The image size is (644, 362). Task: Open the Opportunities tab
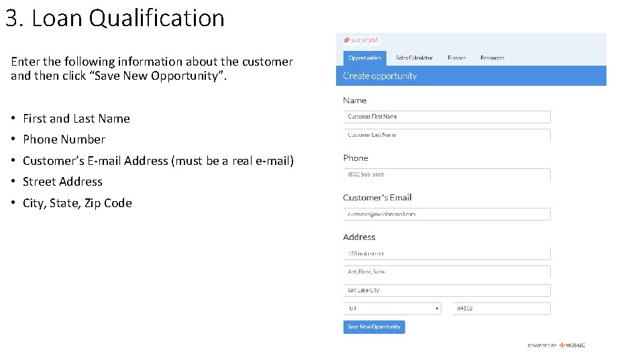coord(365,58)
